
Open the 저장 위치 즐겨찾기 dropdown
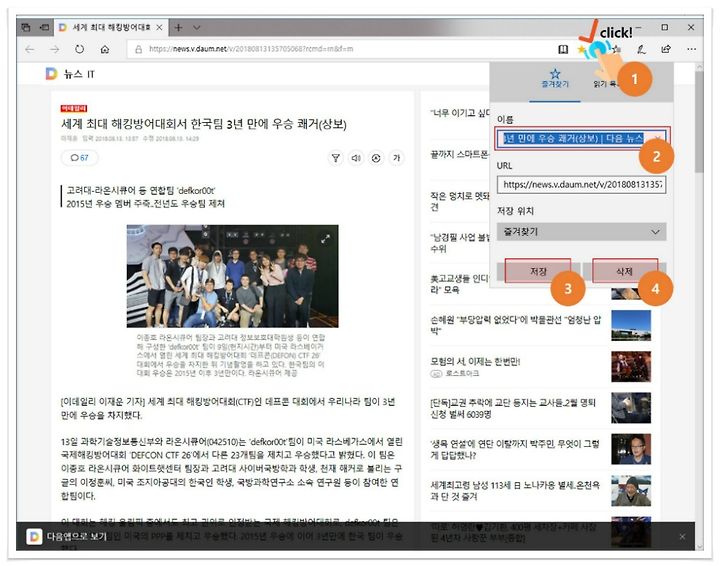tap(581, 232)
